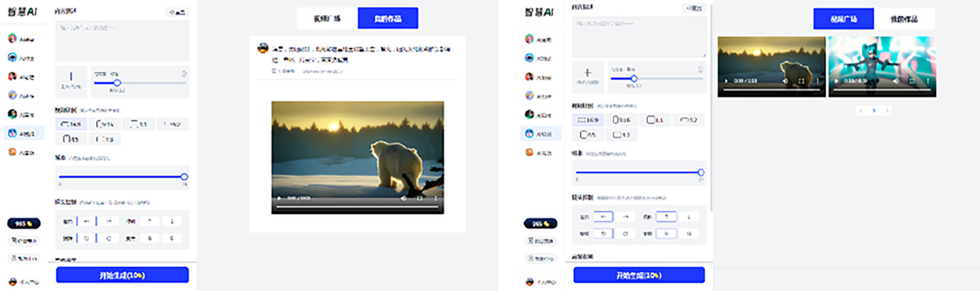
Task: Choose 4:3 aspect ratio in right screen
Action: tap(622, 135)
